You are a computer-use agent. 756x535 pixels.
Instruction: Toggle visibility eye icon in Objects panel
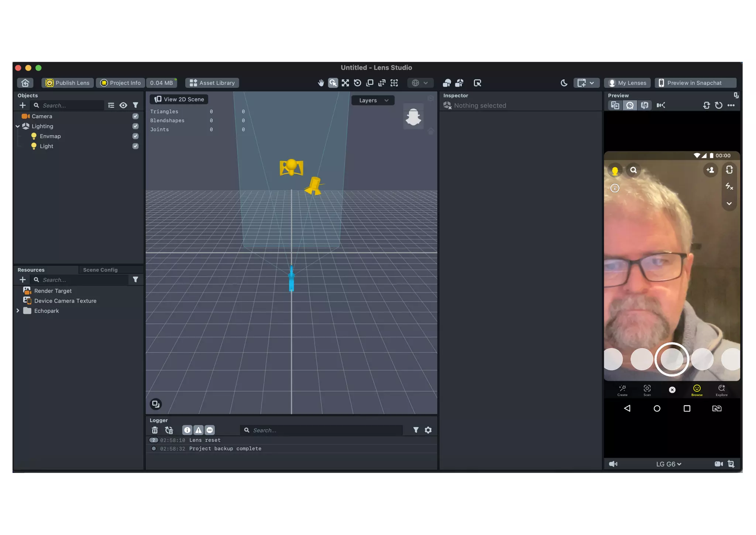(123, 105)
